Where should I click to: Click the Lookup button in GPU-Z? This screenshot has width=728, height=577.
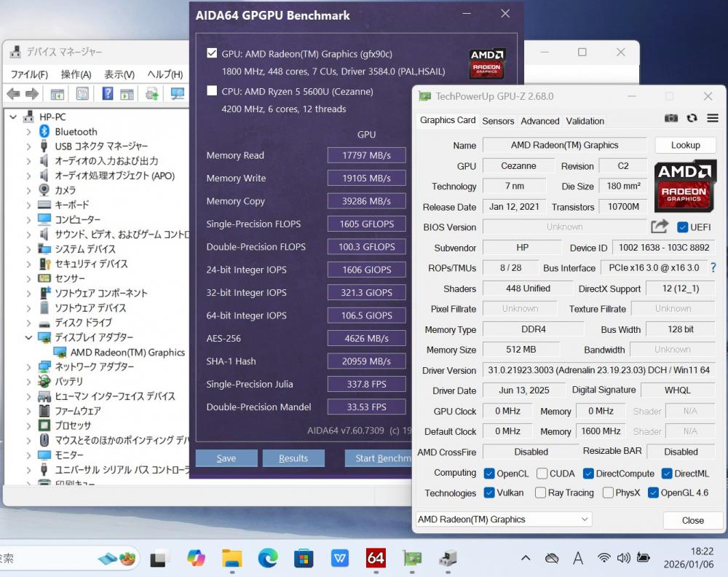pyautogui.click(x=685, y=145)
